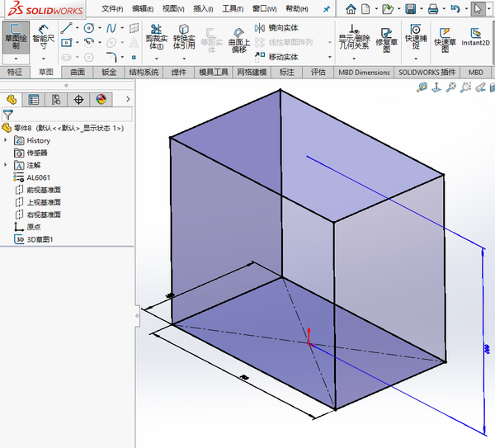Viewport: 495px width, 448px height.
Task: Open the Line tool dropdown arrow
Action: click(78, 28)
